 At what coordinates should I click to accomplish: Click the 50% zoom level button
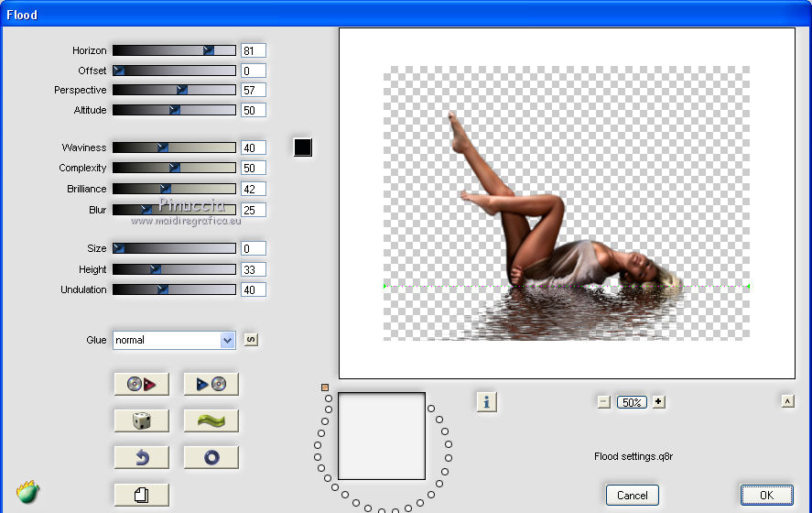pyautogui.click(x=632, y=402)
